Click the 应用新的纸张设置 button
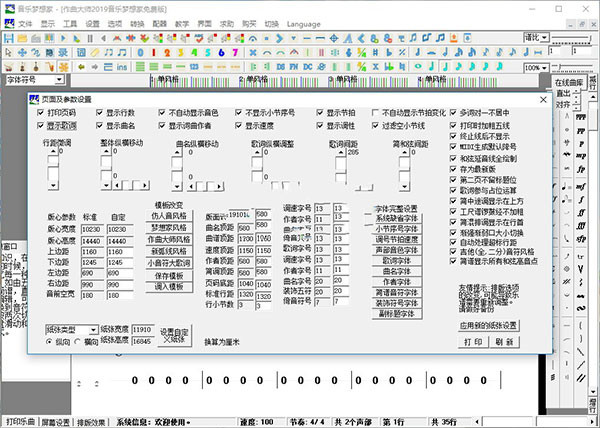The width and height of the screenshot is (600, 428). point(488,325)
